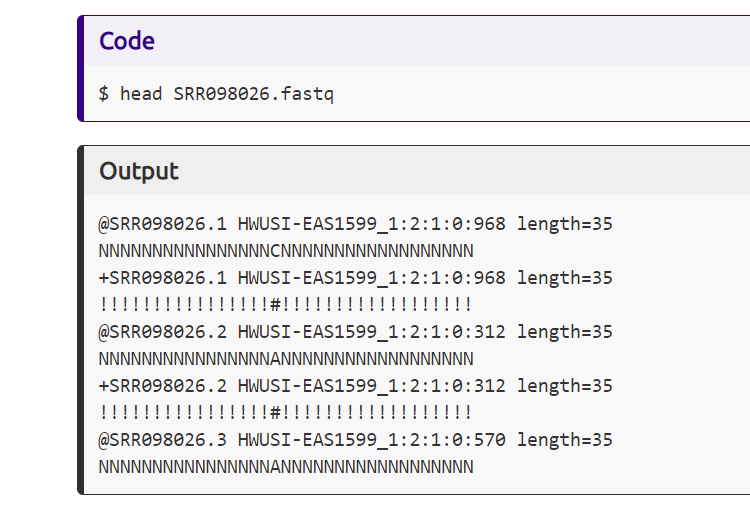Click the @SRR098026.2 header line
The width and height of the screenshot is (750, 508).
pos(355,331)
